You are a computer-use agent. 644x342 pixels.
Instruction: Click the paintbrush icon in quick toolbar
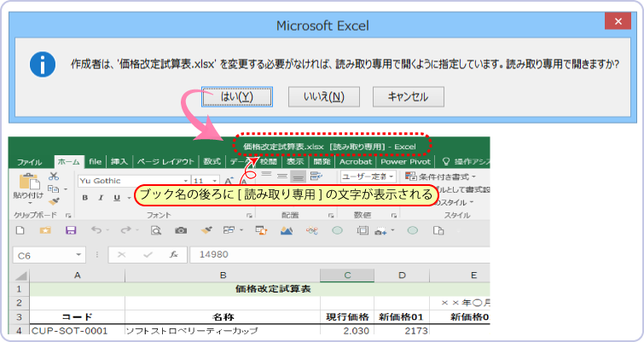206,230
